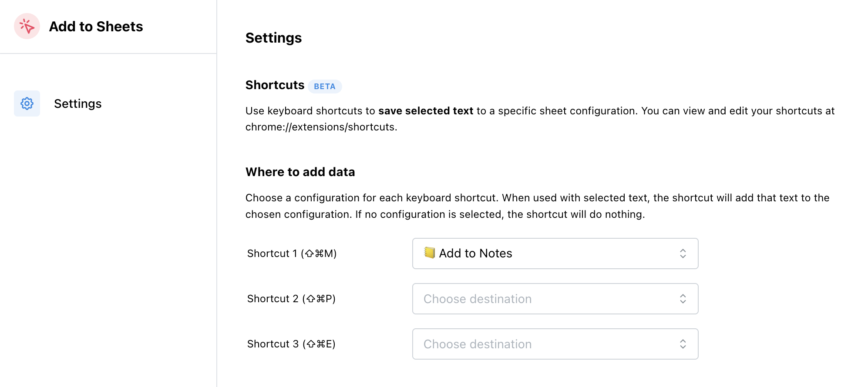The height and width of the screenshot is (387, 868).
Task: Click the up-down arrows for Shortcut 2
Action: pos(683,299)
